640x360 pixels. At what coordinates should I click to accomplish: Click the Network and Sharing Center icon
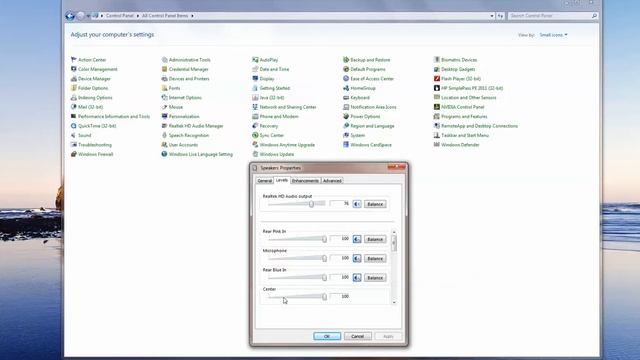(255, 107)
